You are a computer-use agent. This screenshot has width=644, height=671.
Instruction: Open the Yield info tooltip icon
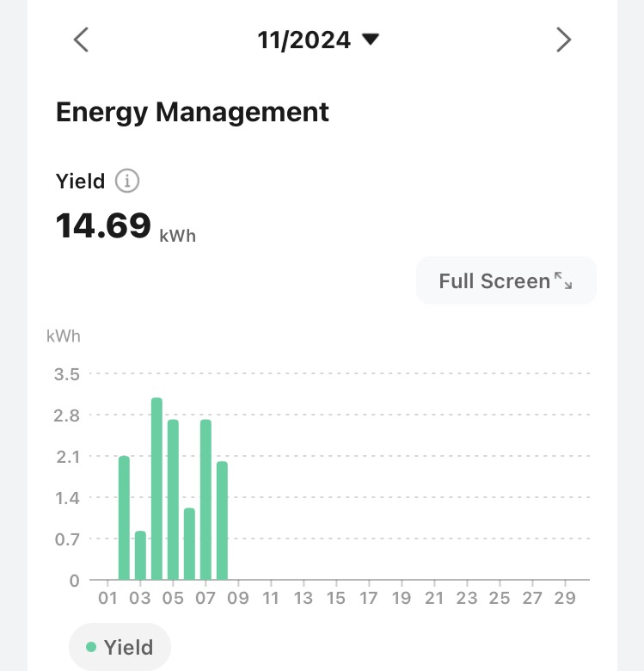tap(127, 182)
